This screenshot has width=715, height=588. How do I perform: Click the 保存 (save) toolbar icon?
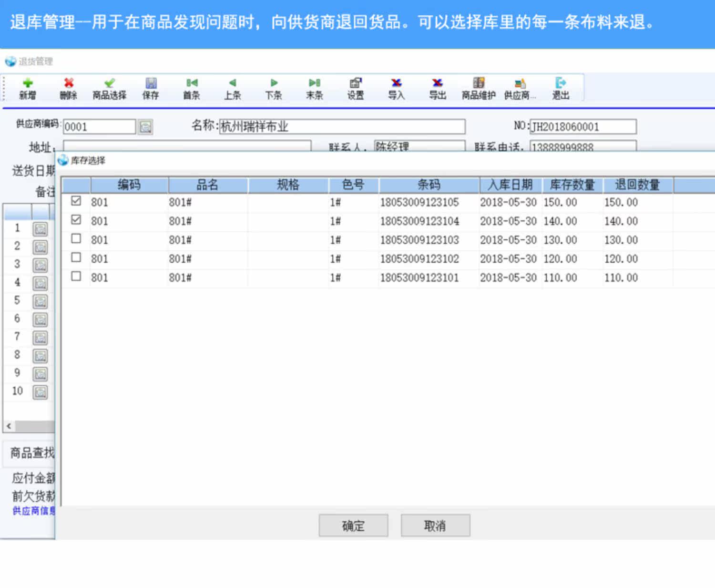(x=151, y=88)
